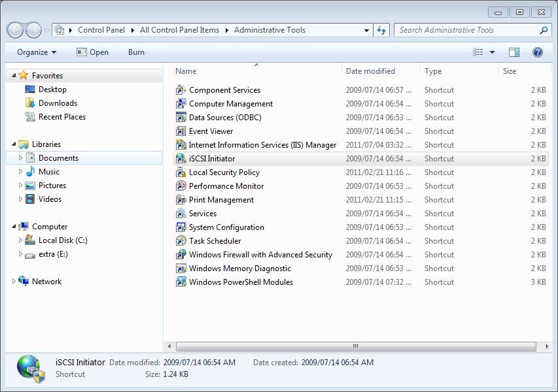Click the Open toolbar button

pos(92,52)
